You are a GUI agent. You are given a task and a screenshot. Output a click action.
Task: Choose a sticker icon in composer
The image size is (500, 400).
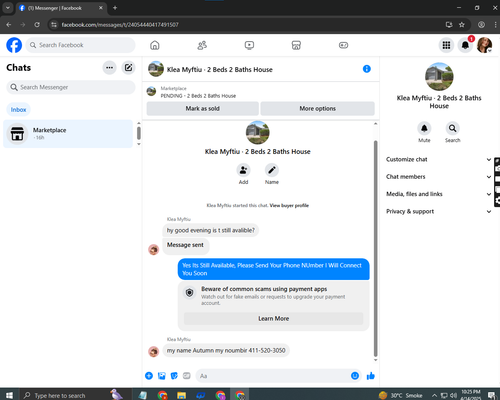[x=174, y=376]
